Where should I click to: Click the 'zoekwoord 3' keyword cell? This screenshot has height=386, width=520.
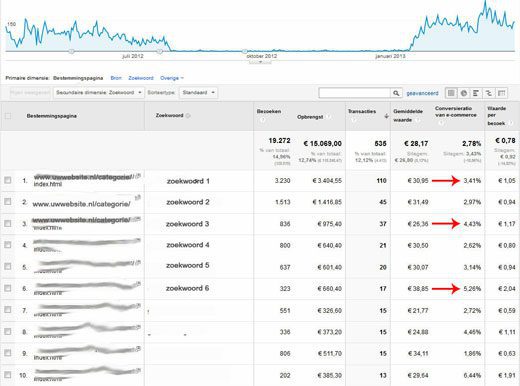pyautogui.click(x=188, y=224)
